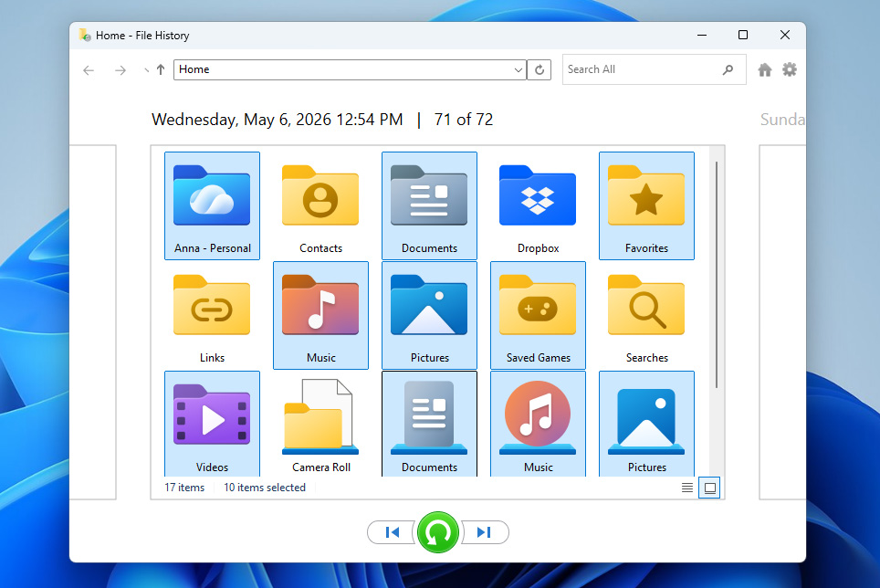Select the Anna - Personal OneDrive folder
The width and height of the screenshot is (880, 588).
click(212, 206)
